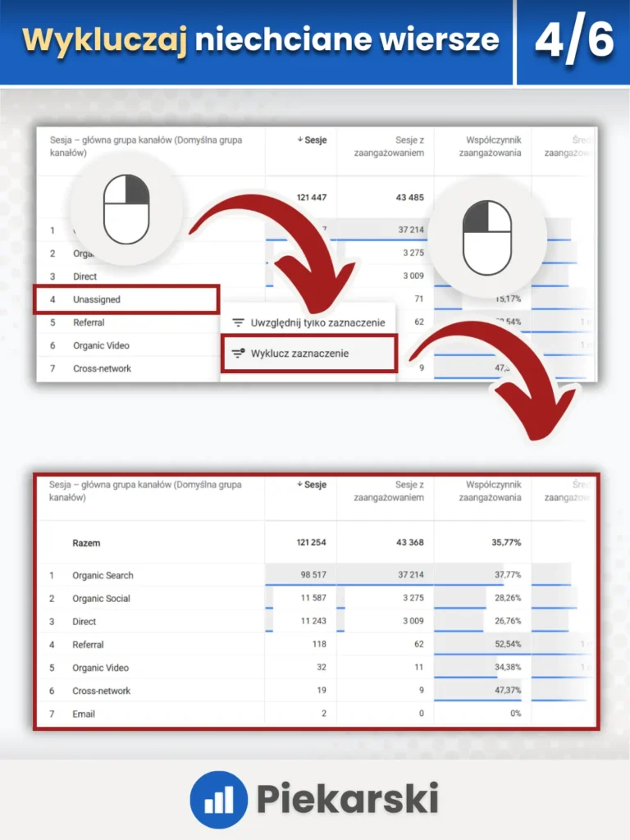Select Cross-network in the lower table

[x=101, y=691]
